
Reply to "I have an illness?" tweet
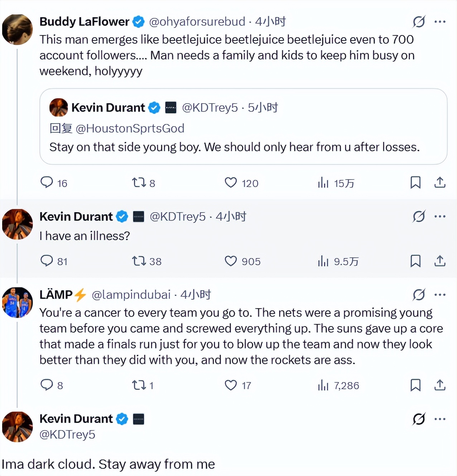pos(47,261)
